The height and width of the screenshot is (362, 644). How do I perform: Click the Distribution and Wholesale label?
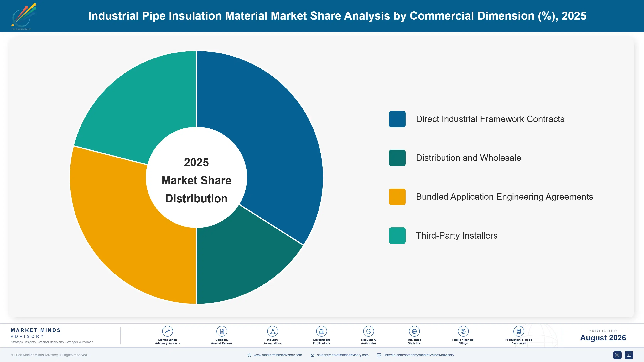469,158
